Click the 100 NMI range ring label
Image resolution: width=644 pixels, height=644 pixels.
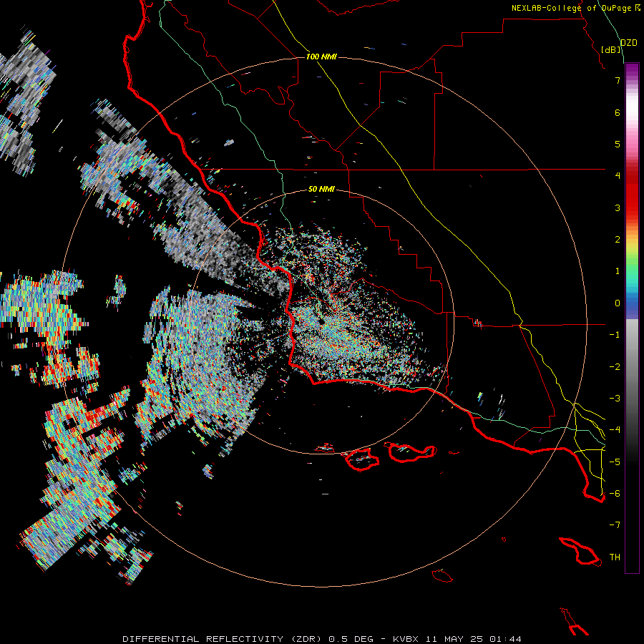(x=321, y=57)
